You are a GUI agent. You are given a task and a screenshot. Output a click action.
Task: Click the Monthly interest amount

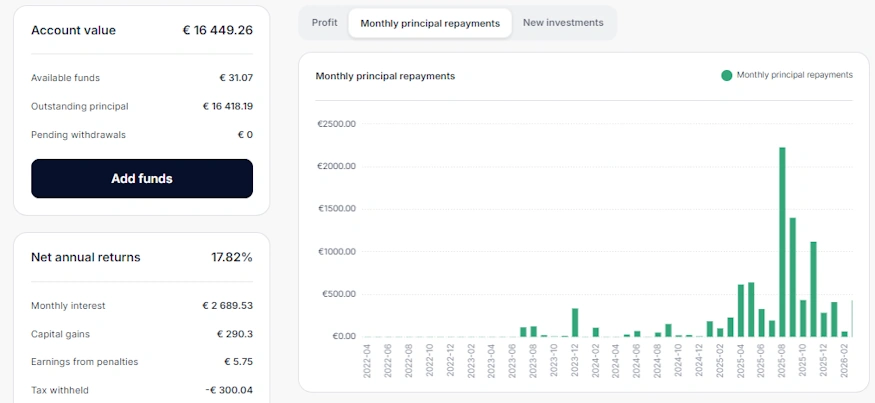tap(224, 306)
